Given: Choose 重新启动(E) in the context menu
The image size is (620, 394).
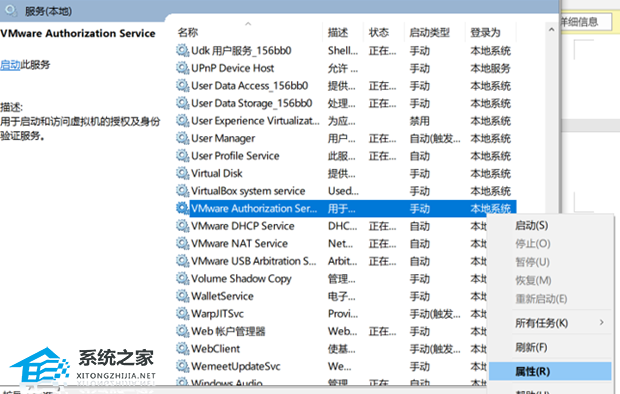Looking at the screenshot, I should (x=541, y=299).
